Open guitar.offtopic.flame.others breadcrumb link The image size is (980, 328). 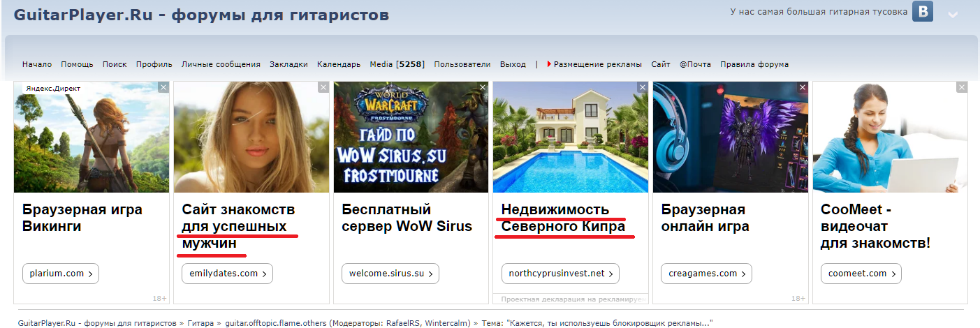click(x=275, y=323)
